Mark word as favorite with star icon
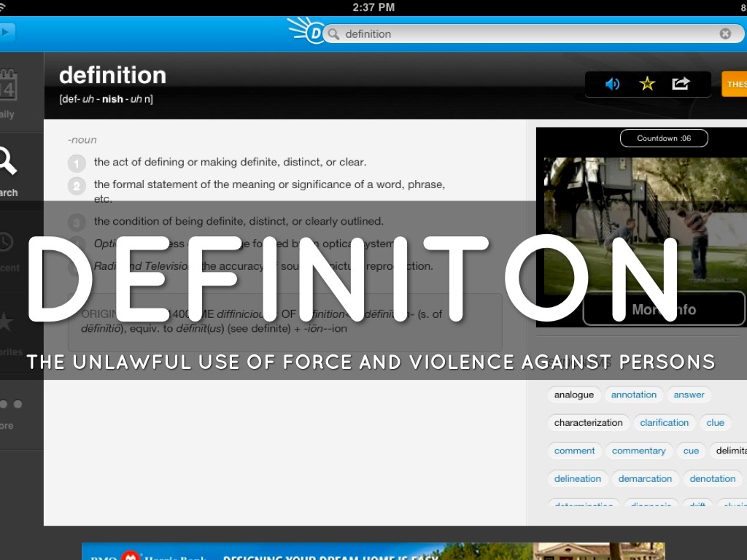Image resolution: width=747 pixels, height=560 pixels. click(x=647, y=84)
